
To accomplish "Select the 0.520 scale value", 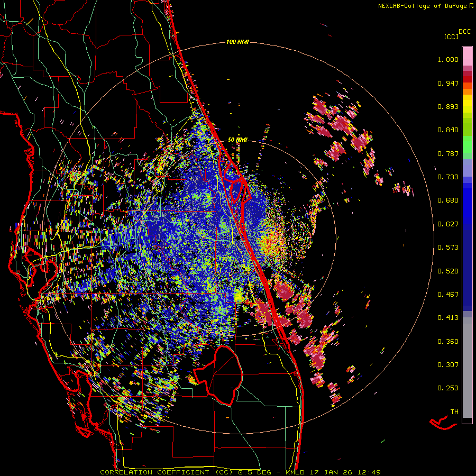I will click(448, 271).
